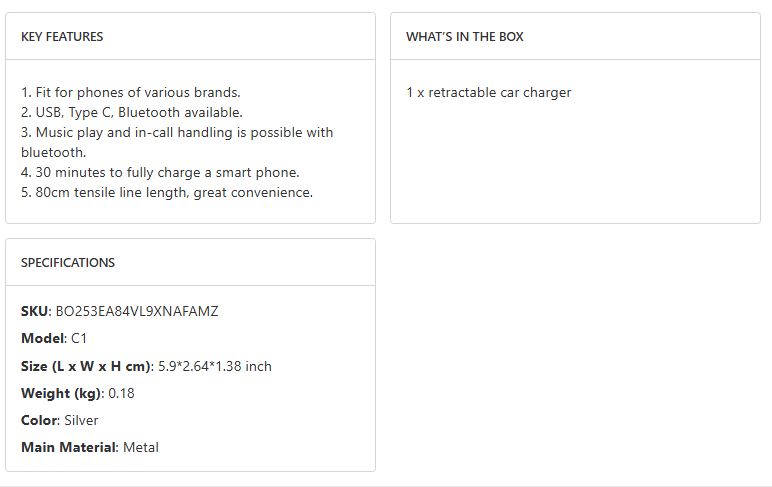The image size is (772, 487).
Task: Click the WHAT'S IN THE BOX heading
Action: pyautogui.click(x=464, y=37)
